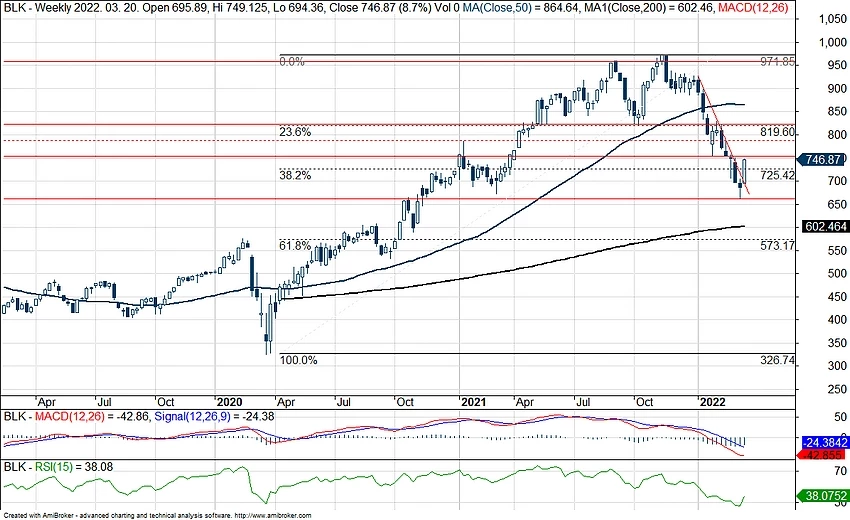This screenshot has width=850, height=520.
Task: Click the 38.0752 RSI value label
Action: (x=824, y=496)
